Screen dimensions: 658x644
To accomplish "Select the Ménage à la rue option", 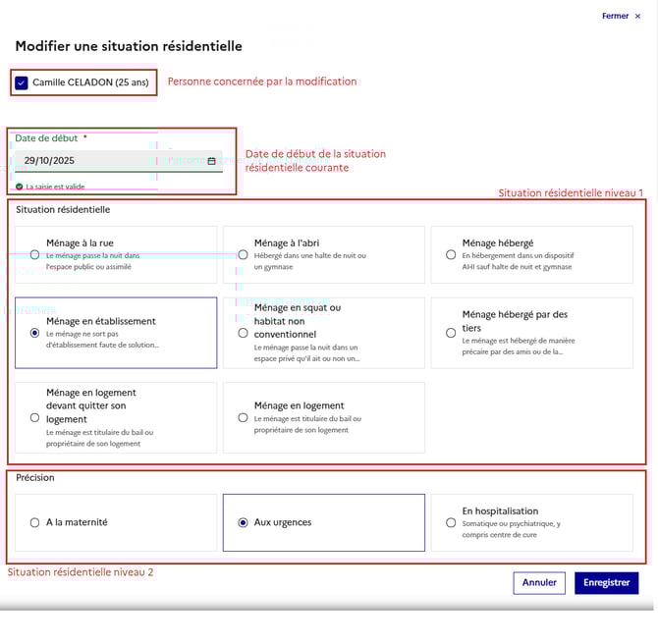I will pyautogui.click(x=35, y=254).
